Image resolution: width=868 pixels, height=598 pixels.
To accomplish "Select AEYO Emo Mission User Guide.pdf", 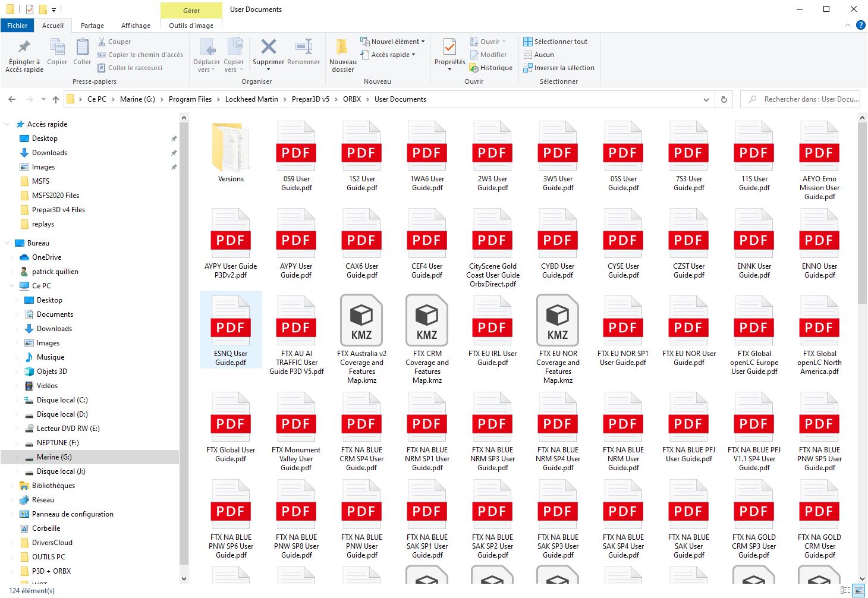I will click(819, 160).
